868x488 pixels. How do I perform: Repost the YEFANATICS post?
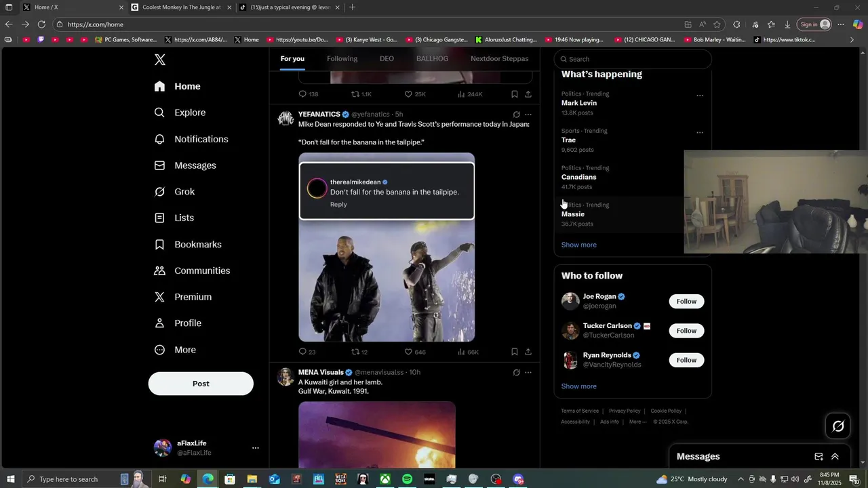coord(359,352)
